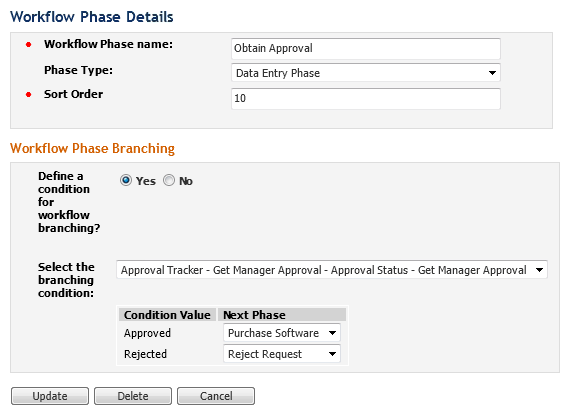Viewport: 568px width, 409px height.
Task: Click the Sort Order input field
Action: coord(366,99)
